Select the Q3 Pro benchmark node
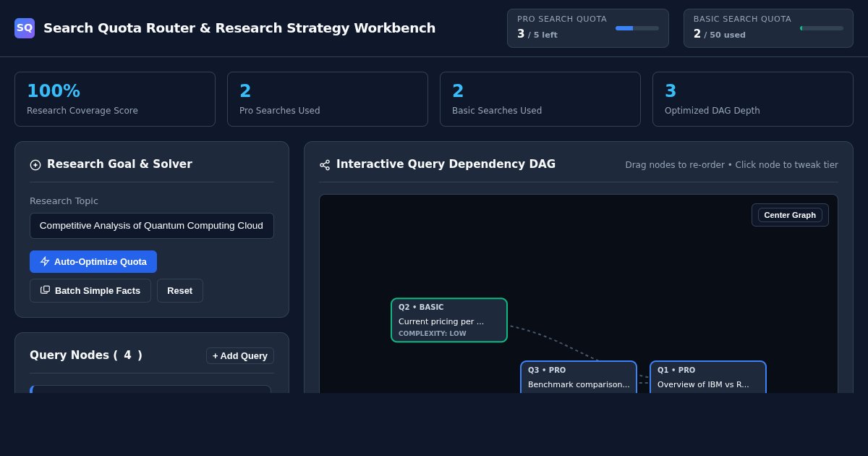This screenshot has width=868, height=456. pos(579,377)
